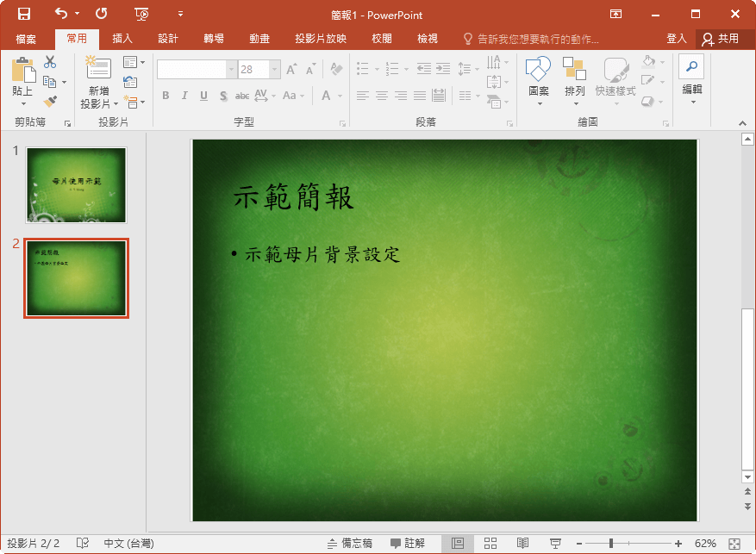Screen dimensions: 756x554
Task: Toggle Normal view button in status bar
Action: pyautogui.click(x=458, y=544)
